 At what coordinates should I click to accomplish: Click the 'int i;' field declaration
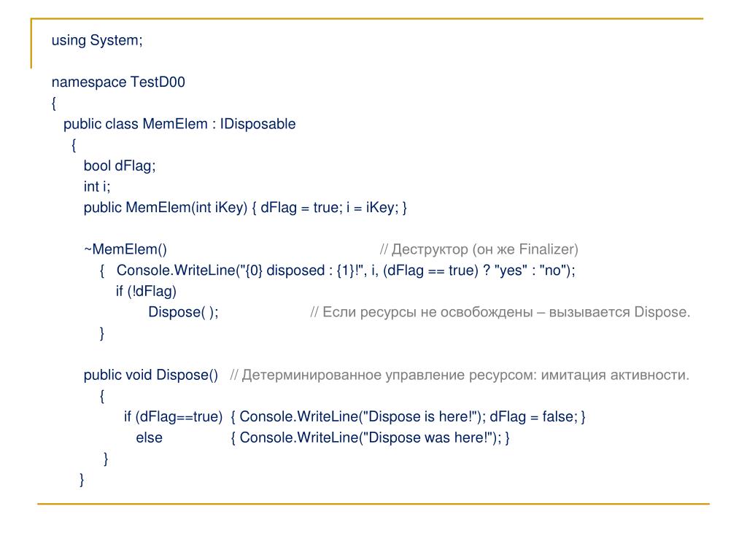[97, 187]
